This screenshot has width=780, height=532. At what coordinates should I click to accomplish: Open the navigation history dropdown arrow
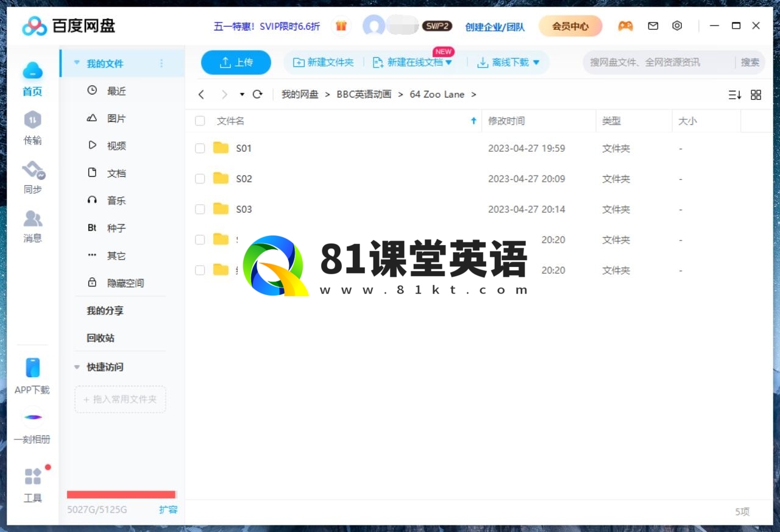tap(242, 94)
